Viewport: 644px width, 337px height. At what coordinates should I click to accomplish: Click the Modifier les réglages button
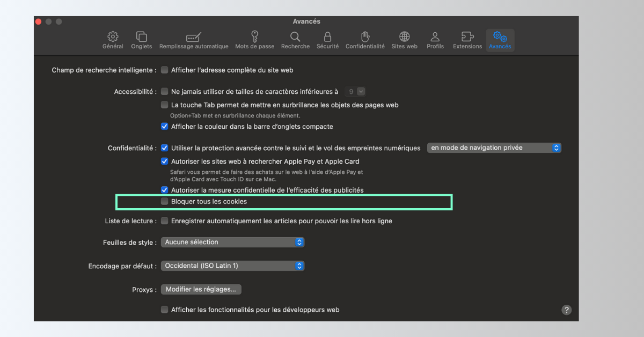coord(201,289)
